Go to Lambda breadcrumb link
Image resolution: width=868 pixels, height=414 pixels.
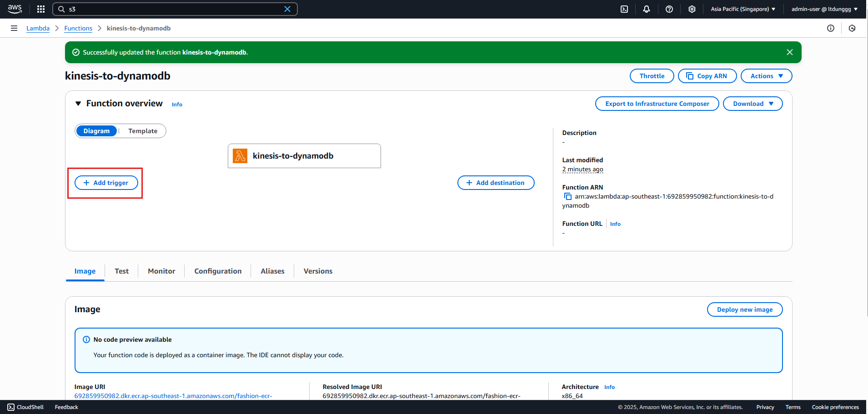(x=38, y=28)
